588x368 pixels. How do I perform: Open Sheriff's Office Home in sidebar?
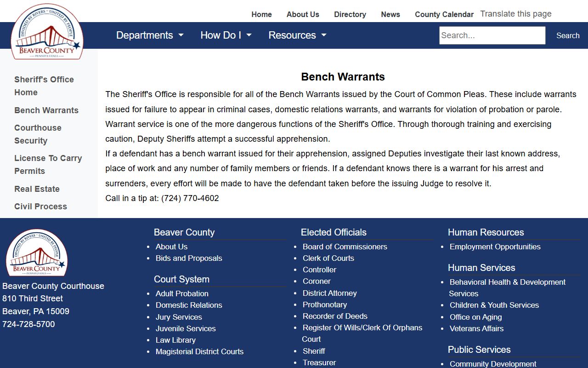pos(44,86)
